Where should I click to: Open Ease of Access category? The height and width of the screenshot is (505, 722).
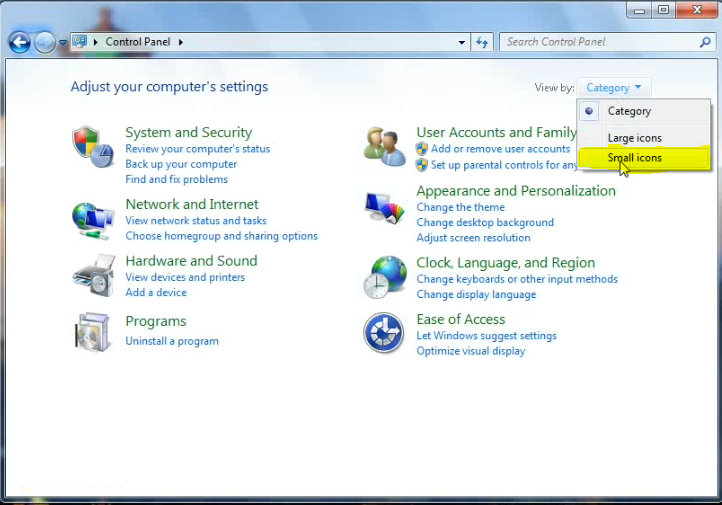[x=460, y=319]
